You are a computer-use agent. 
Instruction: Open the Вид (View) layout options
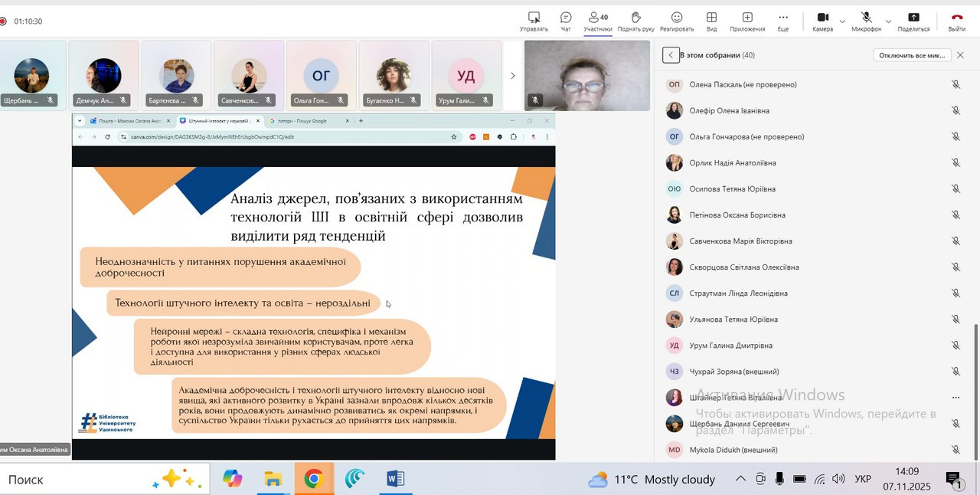pos(711,18)
